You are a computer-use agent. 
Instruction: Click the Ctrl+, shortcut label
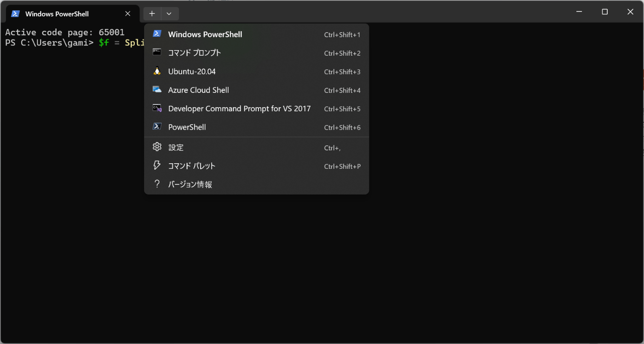[x=332, y=148]
